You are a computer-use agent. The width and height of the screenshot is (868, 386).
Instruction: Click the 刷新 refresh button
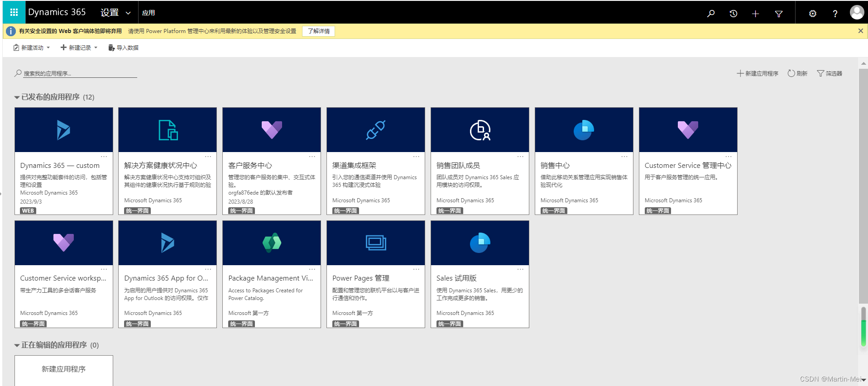(798, 73)
